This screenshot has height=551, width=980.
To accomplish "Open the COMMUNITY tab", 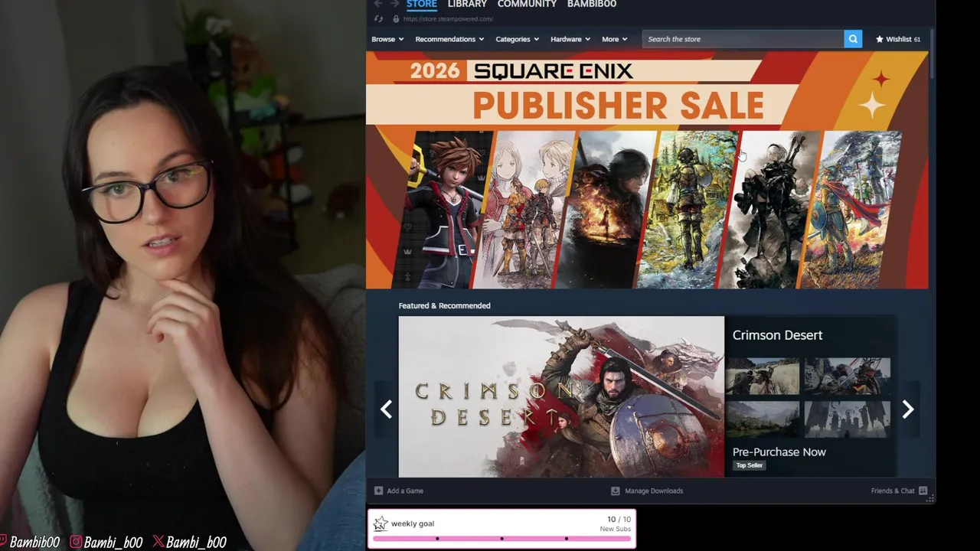I will tap(527, 4).
